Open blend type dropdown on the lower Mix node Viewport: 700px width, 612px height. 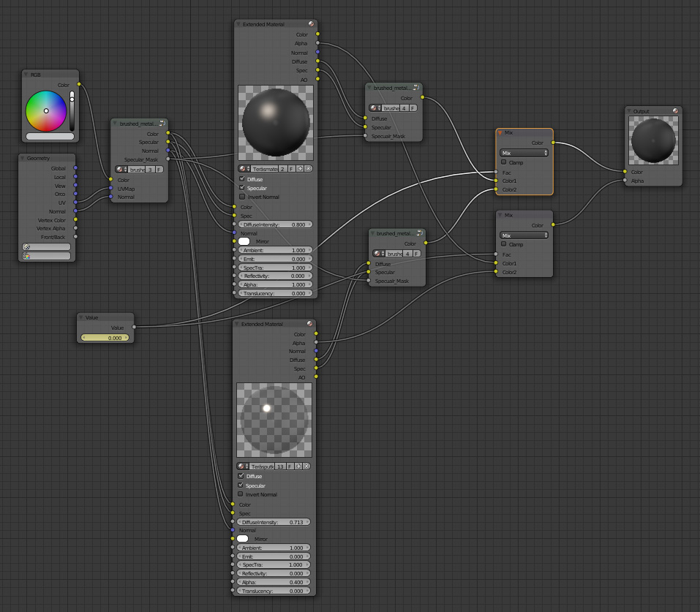coord(524,235)
